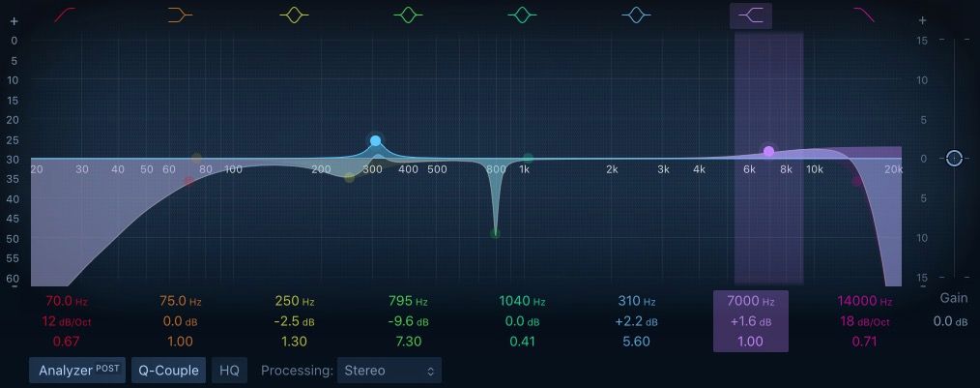The height and width of the screenshot is (388, 980).
Task: Enable HQ mode
Action: pyautogui.click(x=229, y=370)
